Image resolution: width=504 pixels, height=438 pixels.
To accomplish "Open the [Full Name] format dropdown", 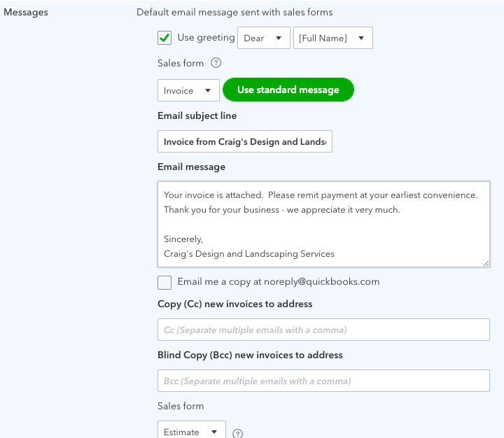I will pyautogui.click(x=332, y=38).
